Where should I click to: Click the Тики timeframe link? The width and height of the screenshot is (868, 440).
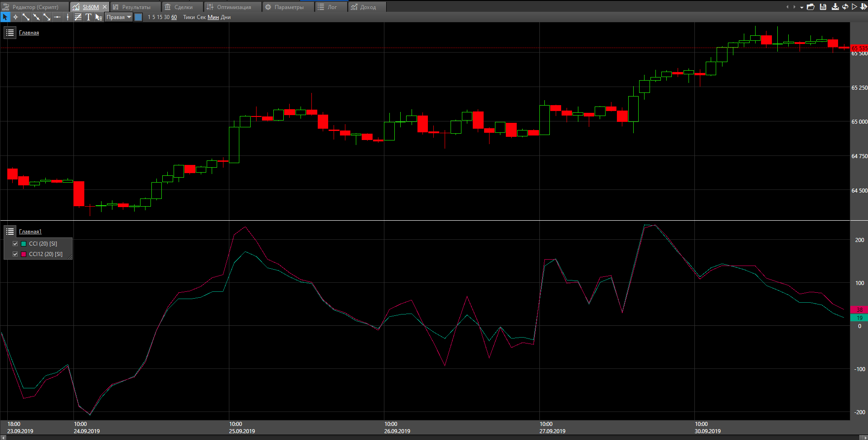tap(189, 17)
